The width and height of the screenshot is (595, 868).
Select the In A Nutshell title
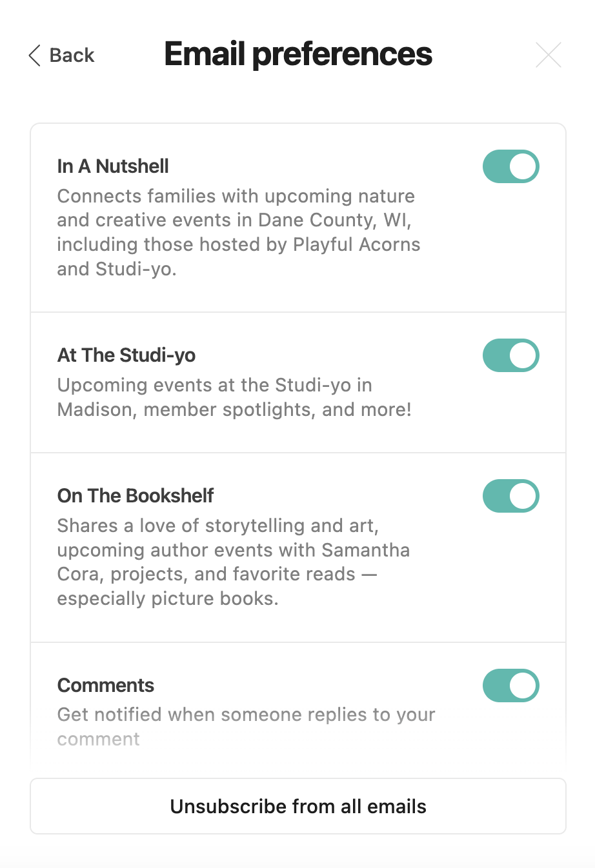pyautogui.click(x=113, y=166)
